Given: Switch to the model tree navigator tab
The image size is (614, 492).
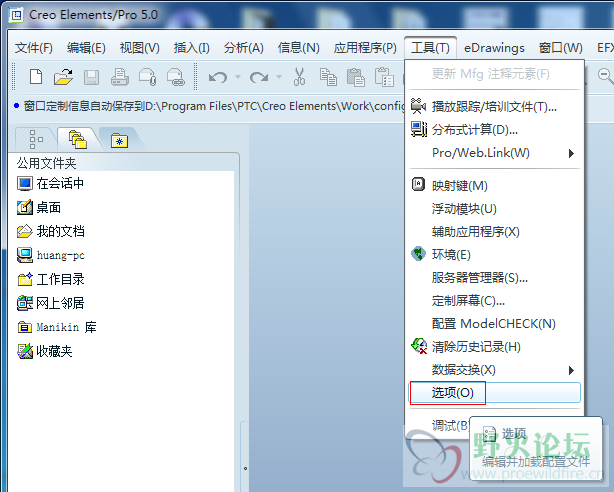Looking at the screenshot, I should tap(34, 139).
